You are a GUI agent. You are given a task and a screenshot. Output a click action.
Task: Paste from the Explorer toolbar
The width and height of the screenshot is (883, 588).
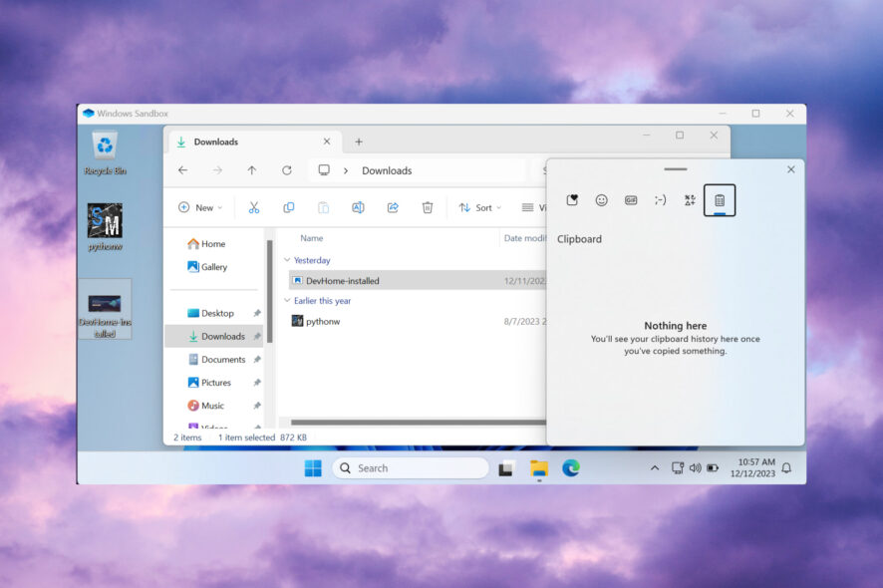coord(323,208)
